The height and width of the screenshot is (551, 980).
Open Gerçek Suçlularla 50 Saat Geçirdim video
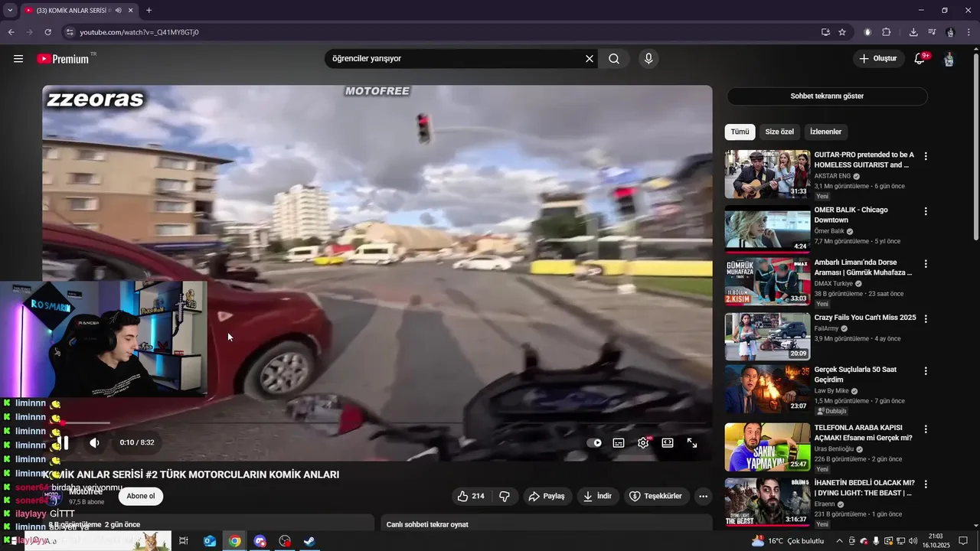(855, 374)
